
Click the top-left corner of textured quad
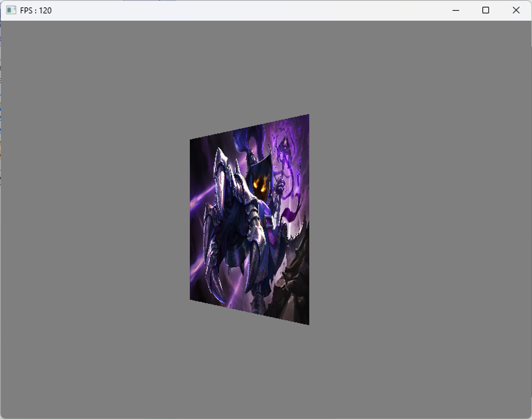191,140
